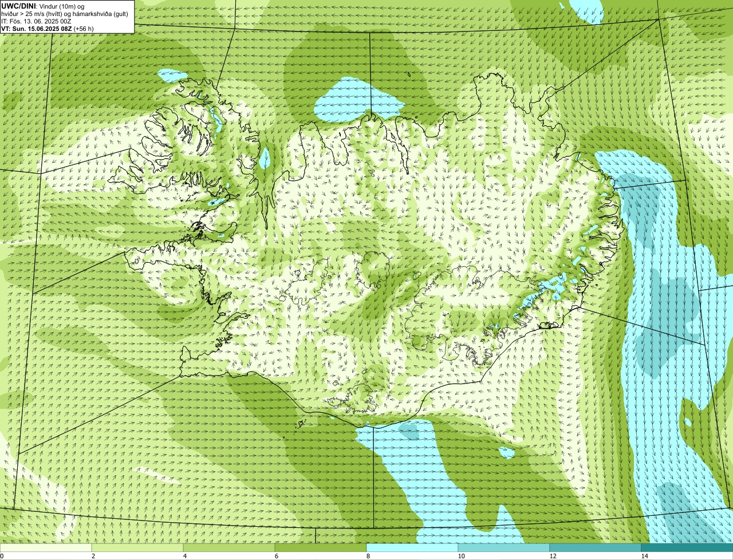Click the 'VT: Sun. 15.06.2025 08Z (+56 h)' line

(48, 29)
